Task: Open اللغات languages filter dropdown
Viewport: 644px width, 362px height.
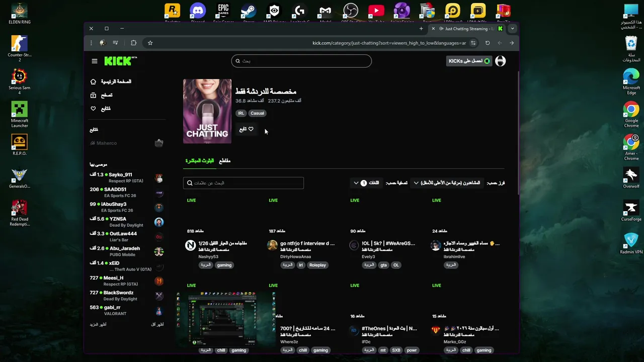Action: point(366,183)
